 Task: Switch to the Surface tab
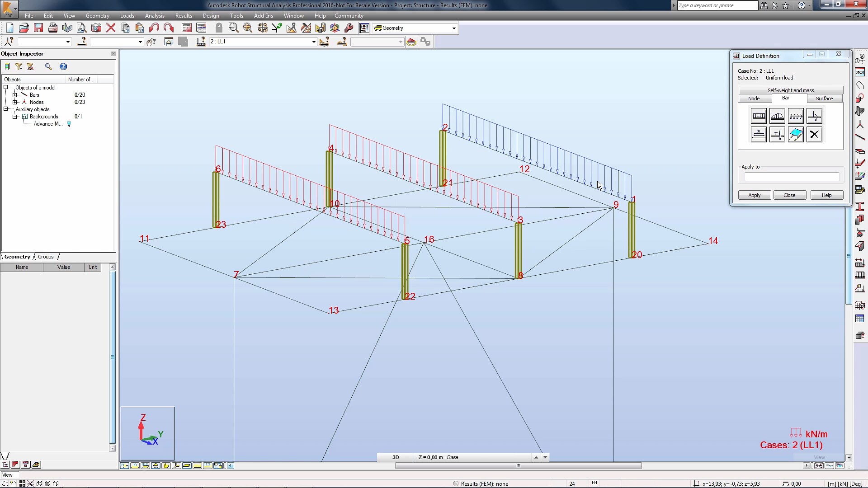pos(824,99)
